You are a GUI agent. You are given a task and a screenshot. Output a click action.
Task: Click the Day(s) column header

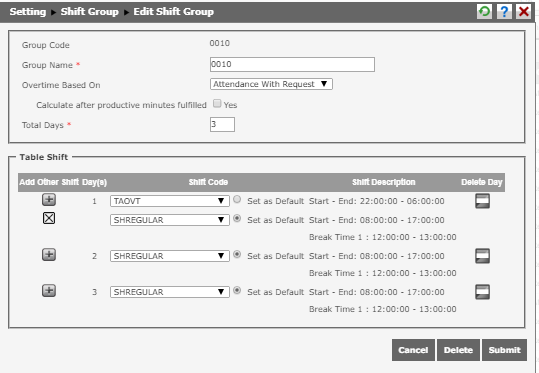pyautogui.click(x=95, y=182)
